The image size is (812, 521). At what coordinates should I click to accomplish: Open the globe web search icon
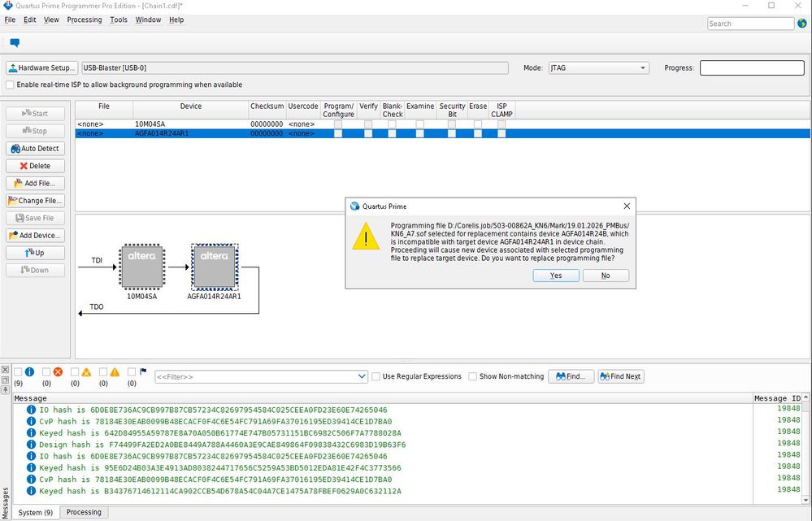[x=802, y=24]
